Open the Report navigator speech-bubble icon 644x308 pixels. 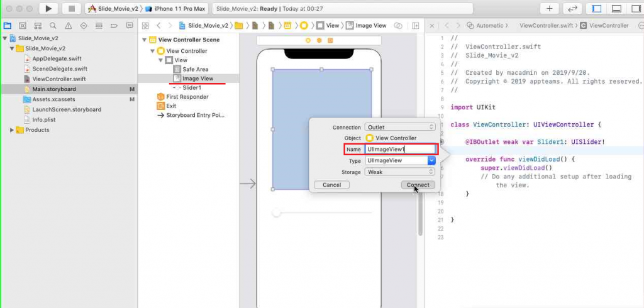[130, 26]
